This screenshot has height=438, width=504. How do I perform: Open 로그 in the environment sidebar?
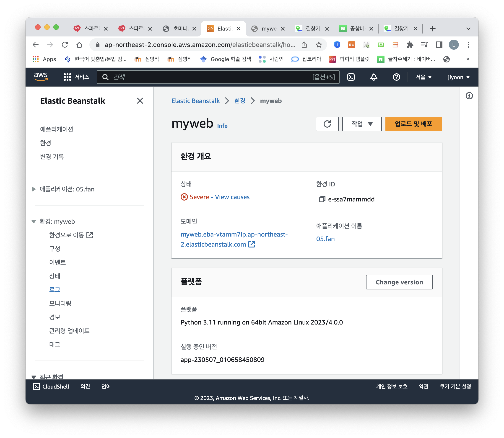pos(55,290)
